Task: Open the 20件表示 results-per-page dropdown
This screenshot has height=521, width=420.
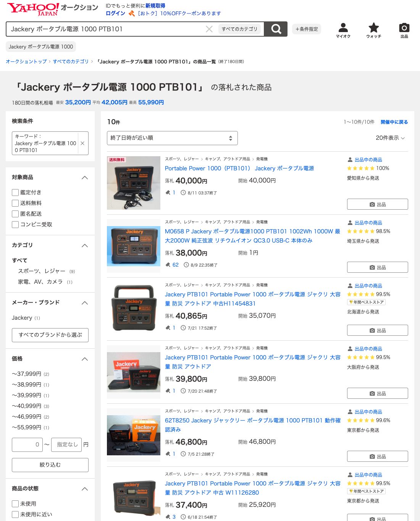Action: [x=390, y=138]
